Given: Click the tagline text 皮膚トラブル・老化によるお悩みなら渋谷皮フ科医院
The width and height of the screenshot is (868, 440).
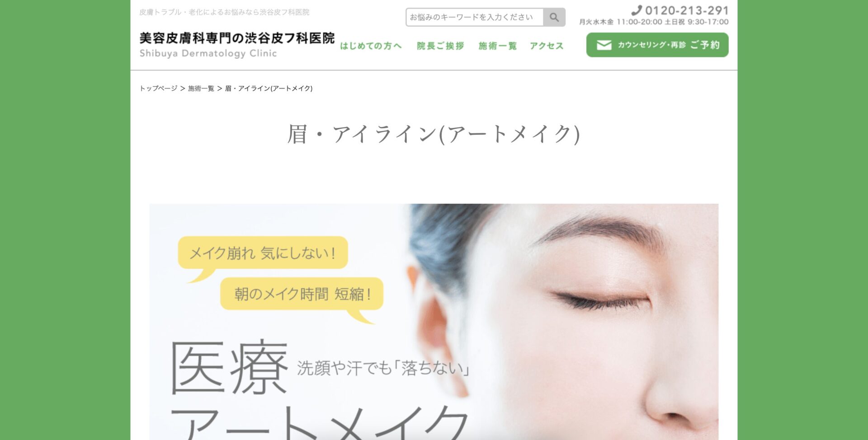Looking at the screenshot, I should click(224, 12).
